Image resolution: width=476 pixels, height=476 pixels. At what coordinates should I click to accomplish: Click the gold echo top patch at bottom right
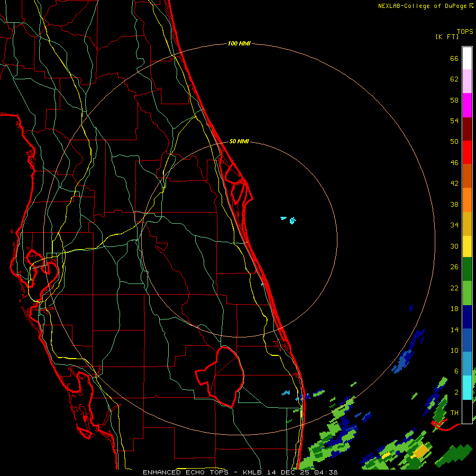coord(422,452)
